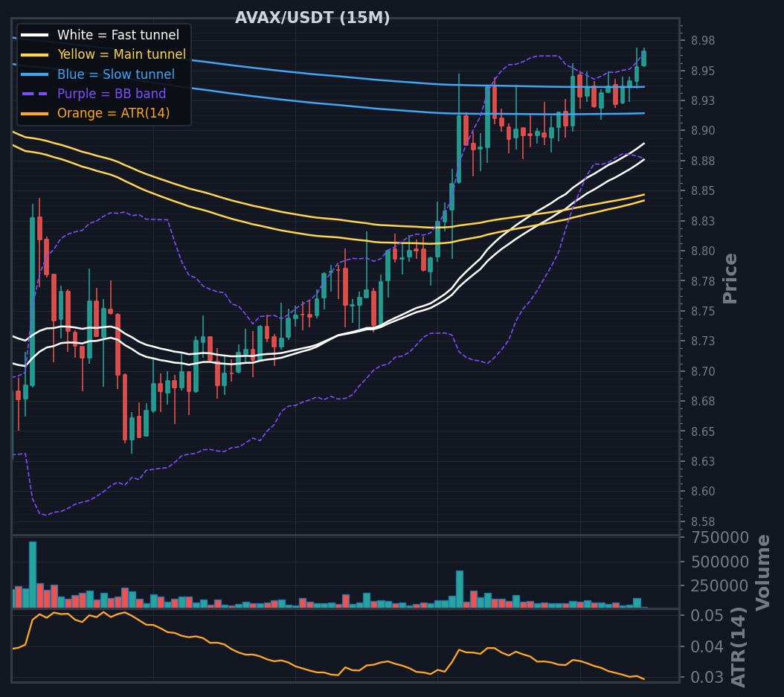Viewport: 784px width, 697px height.
Task: Click the tallest volume bar
Action: (33, 574)
